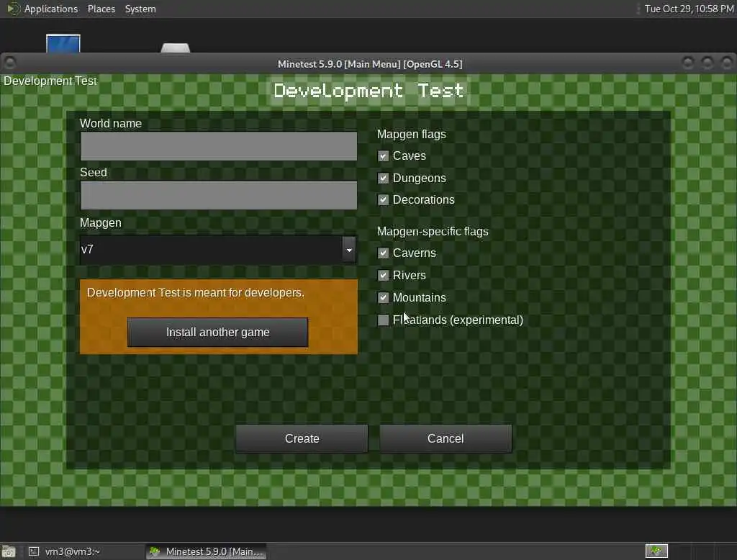The width and height of the screenshot is (737, 560).
Task: Open the Mapgen v7 dropdown
Action: [x=218, y=249]
